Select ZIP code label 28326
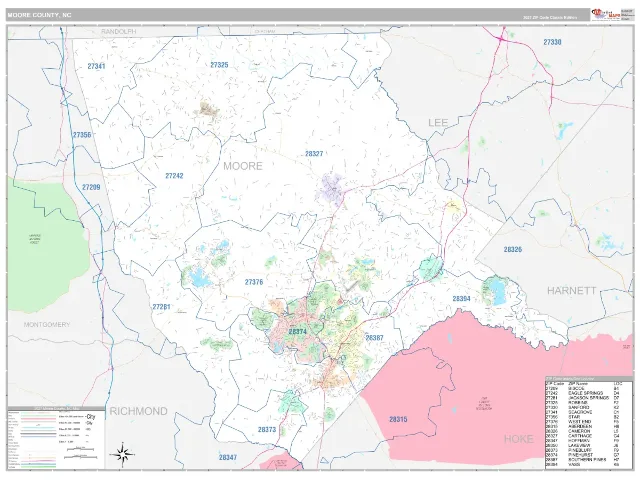 513,249
